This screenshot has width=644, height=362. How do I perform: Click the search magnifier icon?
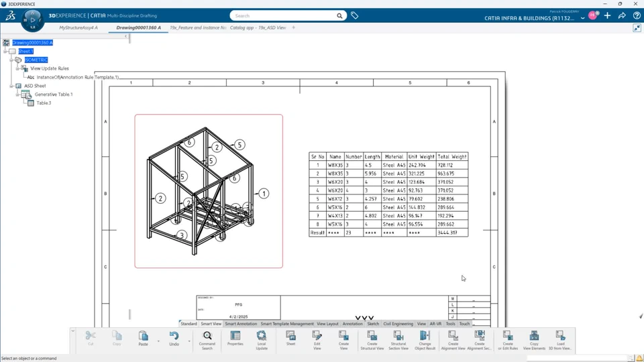[x=339, y=15]
